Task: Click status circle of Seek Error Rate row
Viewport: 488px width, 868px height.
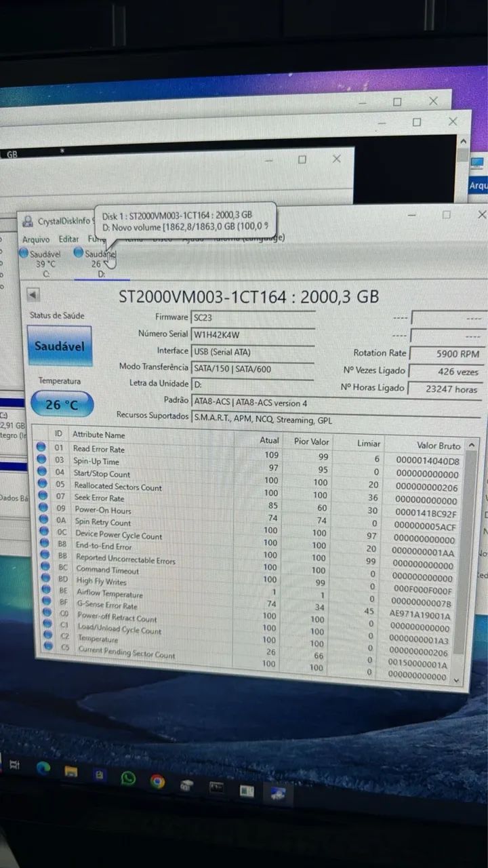Action: pyautogui.click(x=42, y=496)
